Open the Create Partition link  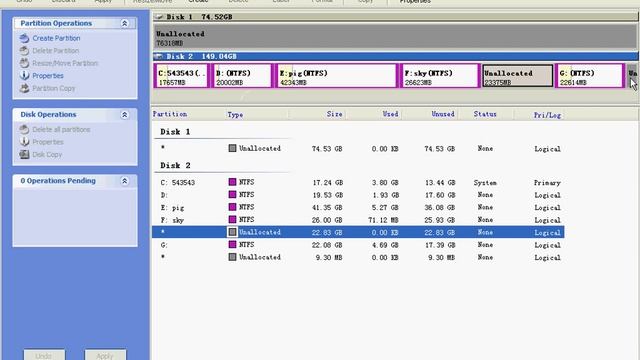pyautogui.click(x=56, y=38)
